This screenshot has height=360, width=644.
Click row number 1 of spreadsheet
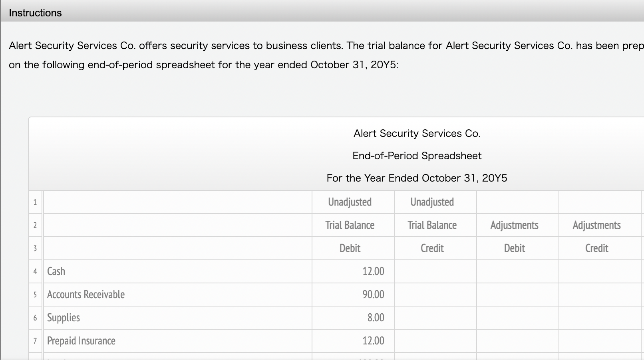(35, 202)
